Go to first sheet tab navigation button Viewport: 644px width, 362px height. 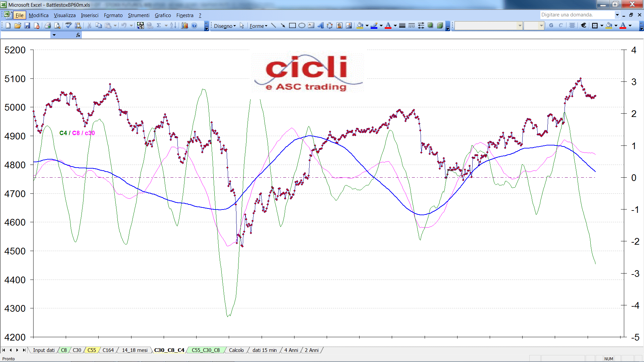(x=4, y=350)
